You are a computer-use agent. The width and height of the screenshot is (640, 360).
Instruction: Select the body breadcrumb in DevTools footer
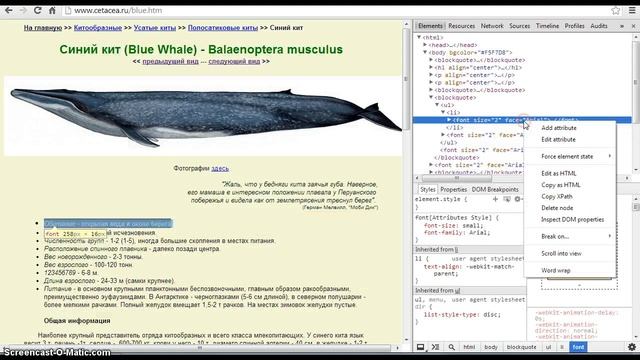point(491,347)
